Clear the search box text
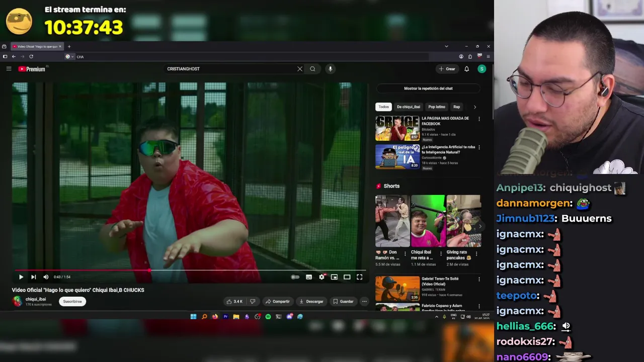Viewport: 644px width, 362px height. point(300,69)
